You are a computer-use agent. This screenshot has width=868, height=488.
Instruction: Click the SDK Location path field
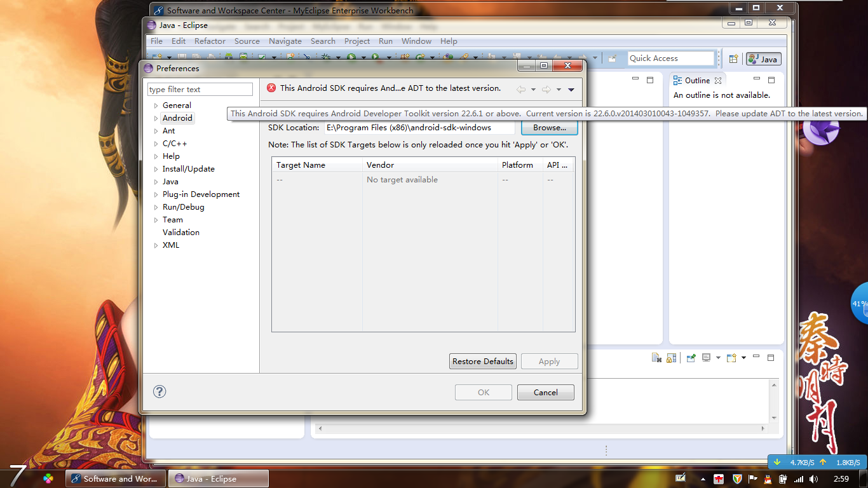(419, 128)
